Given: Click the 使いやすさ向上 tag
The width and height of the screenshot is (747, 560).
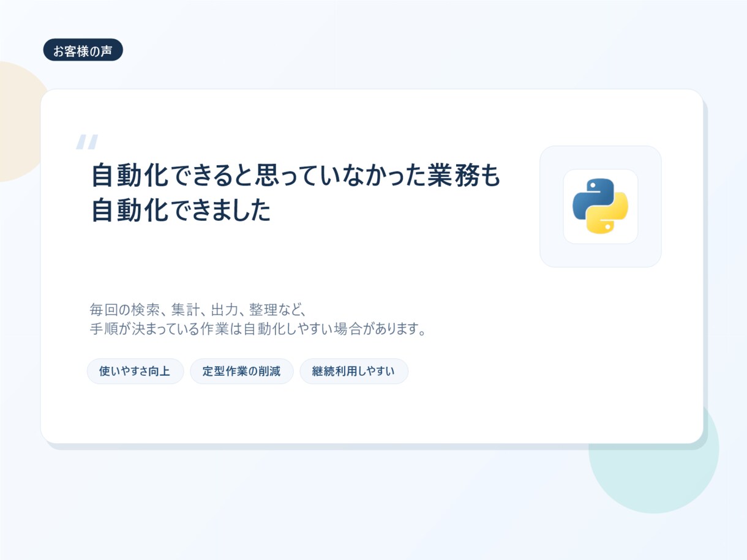Looking at the screenshot, I should tap(135, 371).
